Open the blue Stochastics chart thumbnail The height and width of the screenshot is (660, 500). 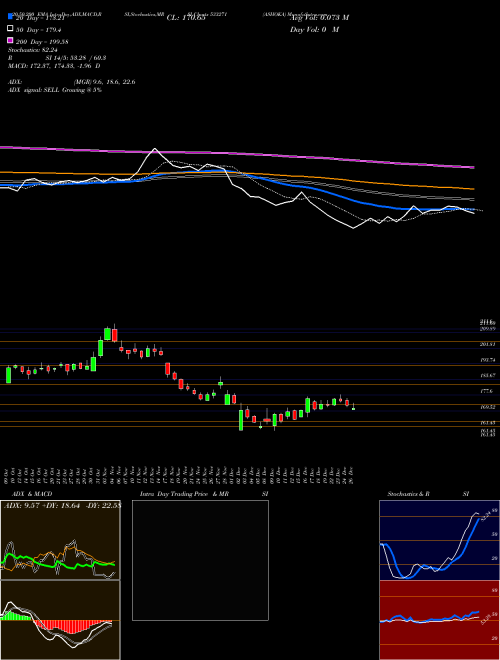tap(439, 540)
